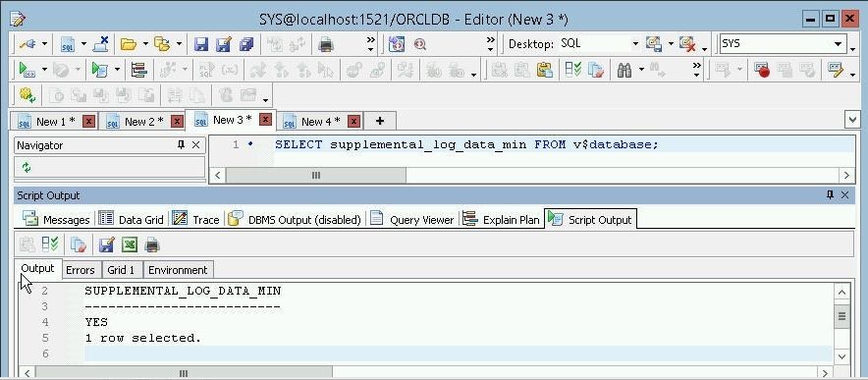This screenshot has width=868, height=380.
Task: Click the Delete Desktop icon with red X
Action: [687, 44]
